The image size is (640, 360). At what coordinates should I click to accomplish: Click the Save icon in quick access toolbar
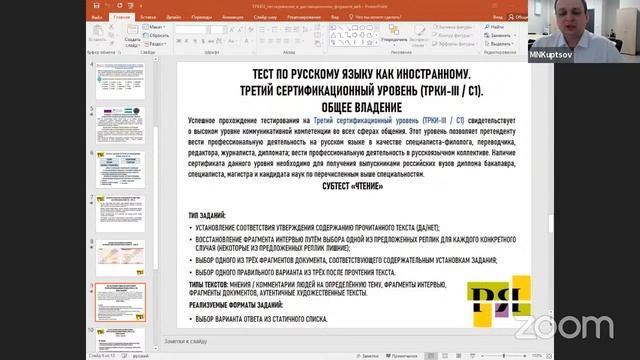click(x=96, y=6)
